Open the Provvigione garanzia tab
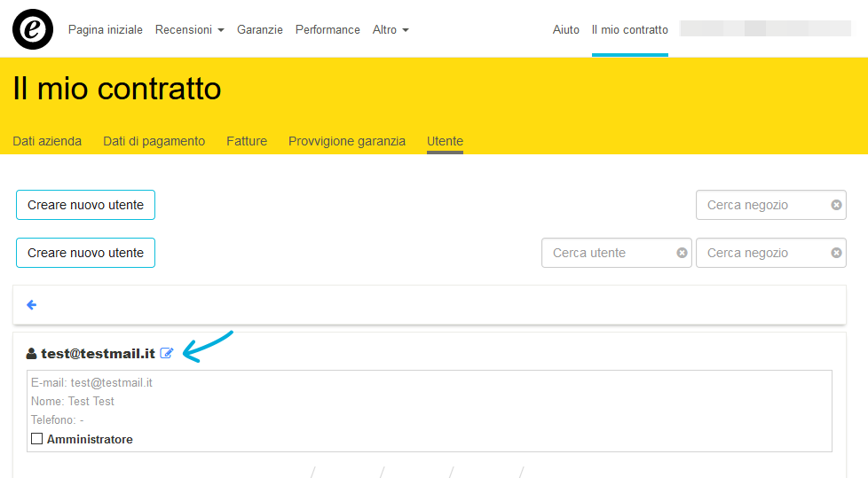Image resolution: width=868 pixels, height=478 pixels. click(x=347, y=141)
